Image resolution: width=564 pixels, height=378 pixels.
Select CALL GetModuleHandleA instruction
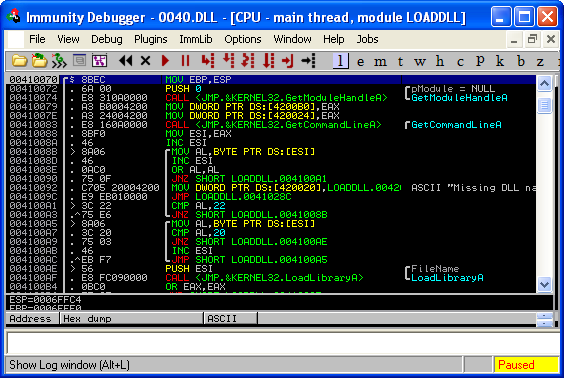[276, 98]
